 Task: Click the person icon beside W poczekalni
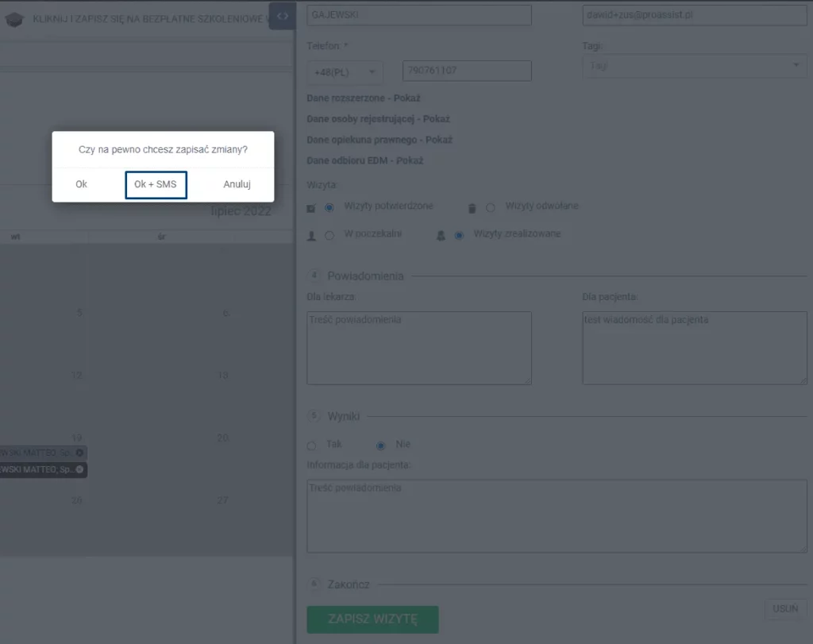coord(311,236)
